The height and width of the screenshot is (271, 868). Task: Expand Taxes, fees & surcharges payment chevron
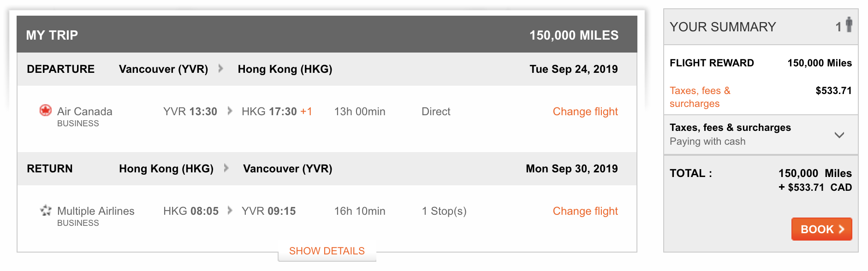tap(839, 135)
